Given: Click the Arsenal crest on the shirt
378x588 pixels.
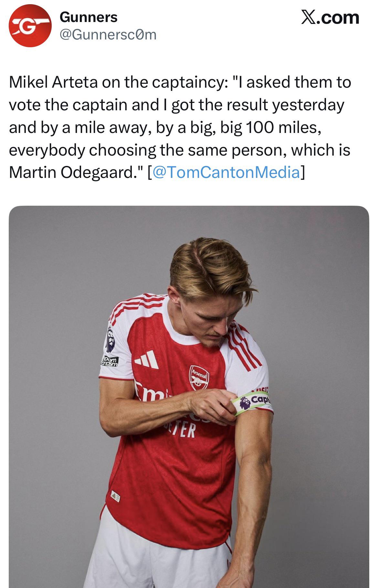Looking at the screenshot, I should click(199, 377).
